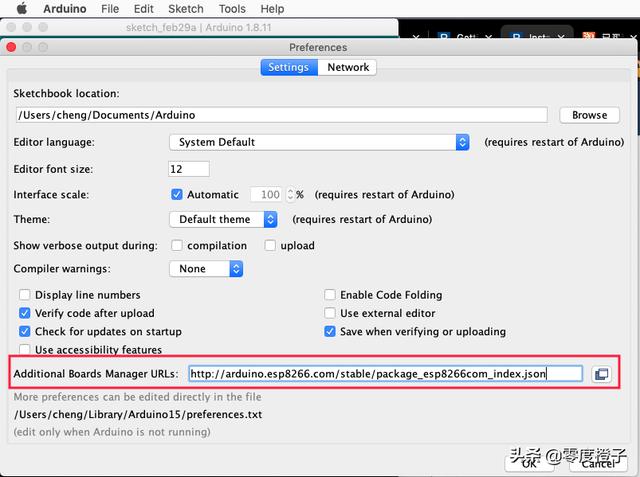
Task: Switch to the Settings tab
Action: (x=289, y=67)
